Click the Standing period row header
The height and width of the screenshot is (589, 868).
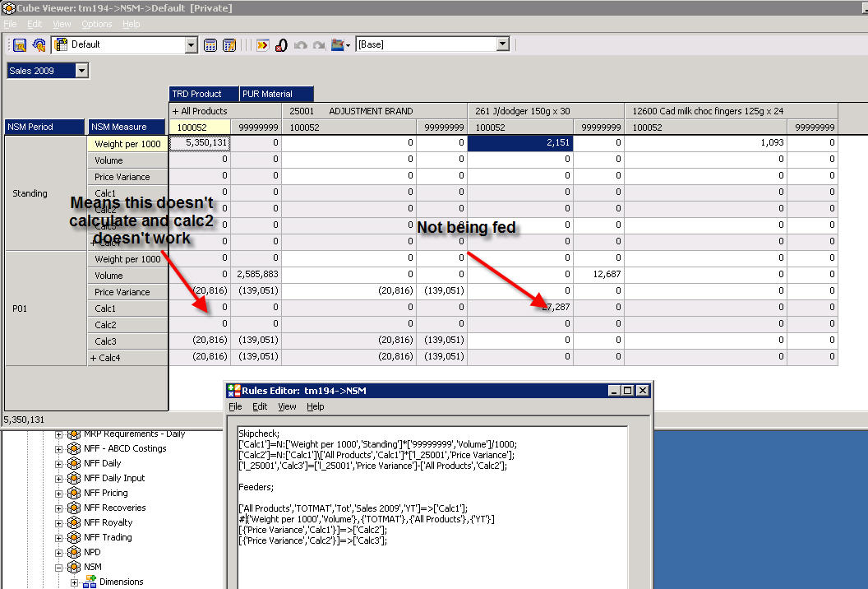pos(45,193)
